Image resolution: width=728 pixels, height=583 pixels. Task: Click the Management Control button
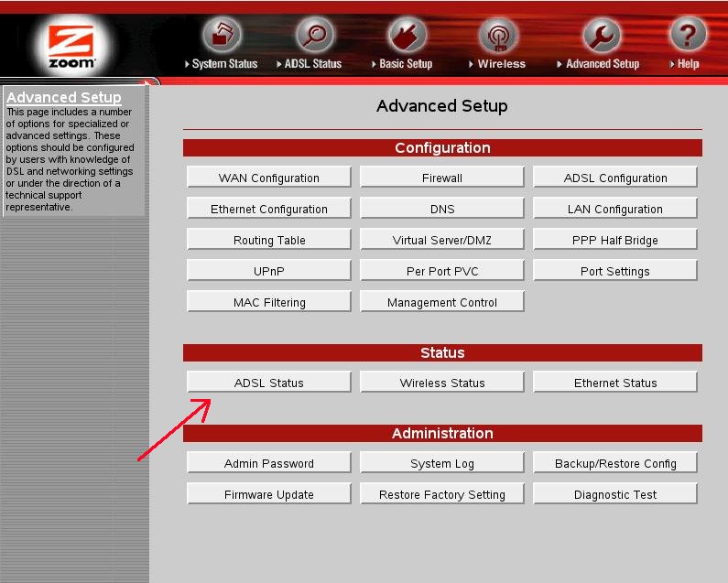pyautogui.click(x=442, y=302)
